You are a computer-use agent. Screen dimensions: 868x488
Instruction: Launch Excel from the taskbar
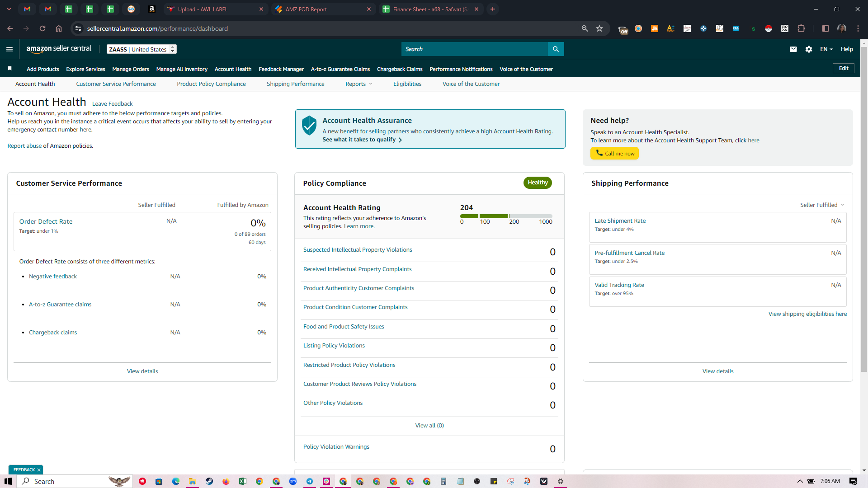[x=243, y=481]
